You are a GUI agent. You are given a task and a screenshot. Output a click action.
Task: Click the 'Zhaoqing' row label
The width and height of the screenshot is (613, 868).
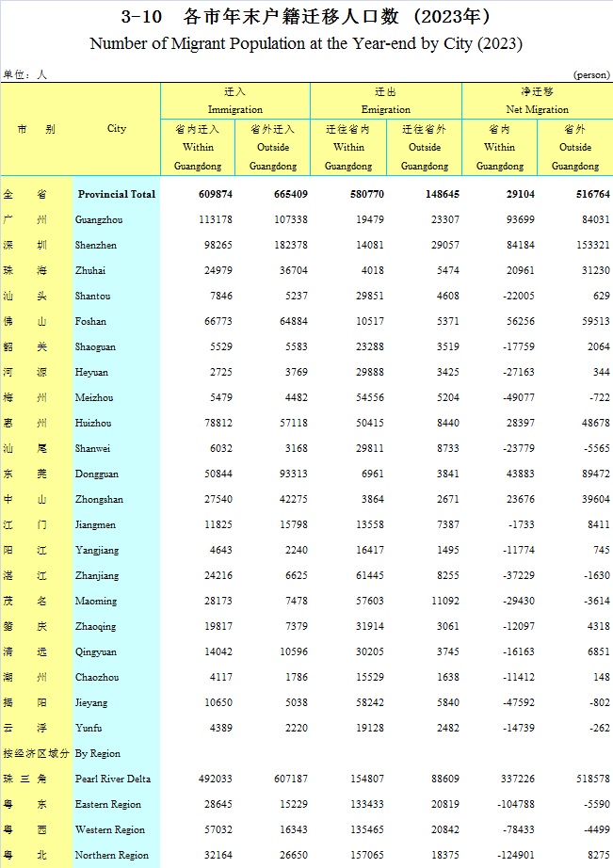(x=95, y=627)
